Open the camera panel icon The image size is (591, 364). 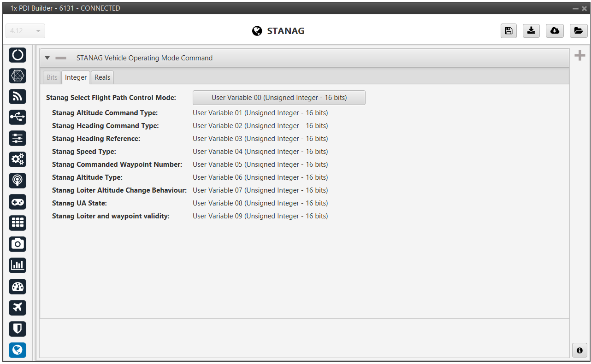click(18, 244)
